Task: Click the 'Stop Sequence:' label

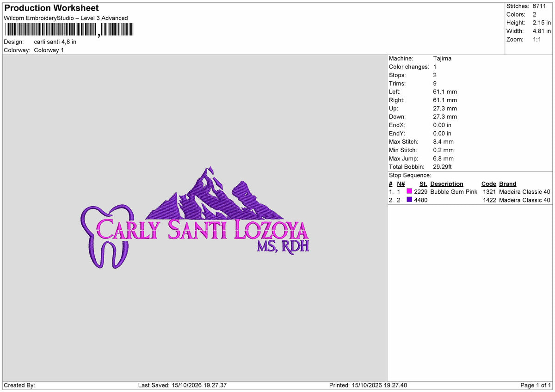Action: [410, 175]
